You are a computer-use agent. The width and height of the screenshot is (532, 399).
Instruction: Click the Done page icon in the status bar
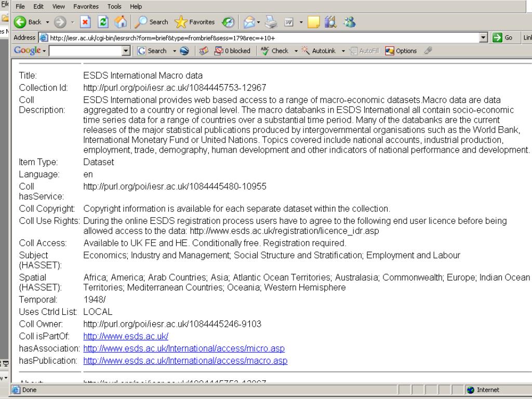[x=16, y=390]
